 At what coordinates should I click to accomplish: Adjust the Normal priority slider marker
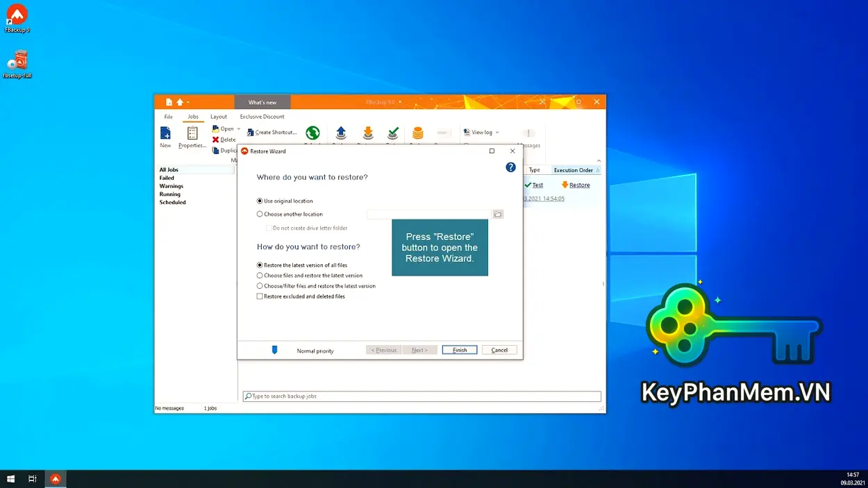pyautogui.click(x=275, y=350)
